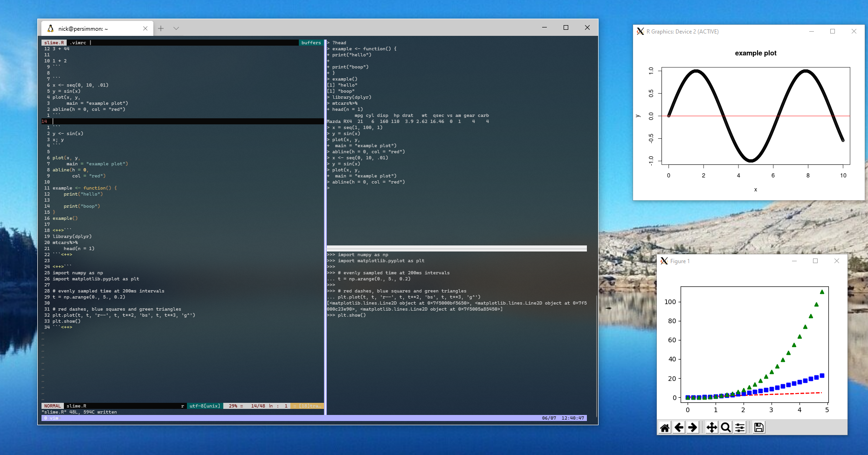
Task: Open Configure subplots in Figure 1
Action: (740, 428)
